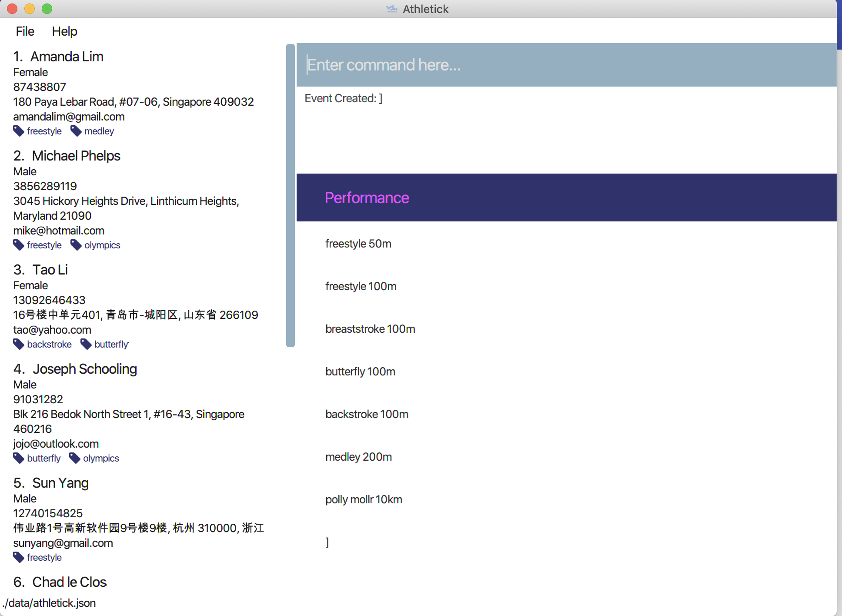Click the green maximize window button
This screenshot has width=842, height=616.
(47, 9)
